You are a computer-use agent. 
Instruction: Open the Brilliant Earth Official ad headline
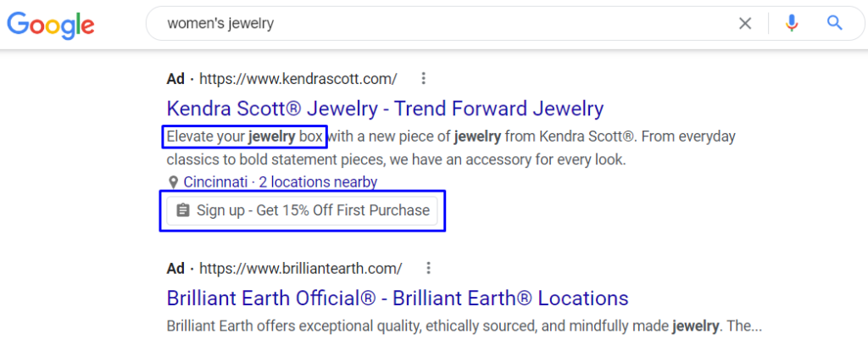[x=398, y=299]
